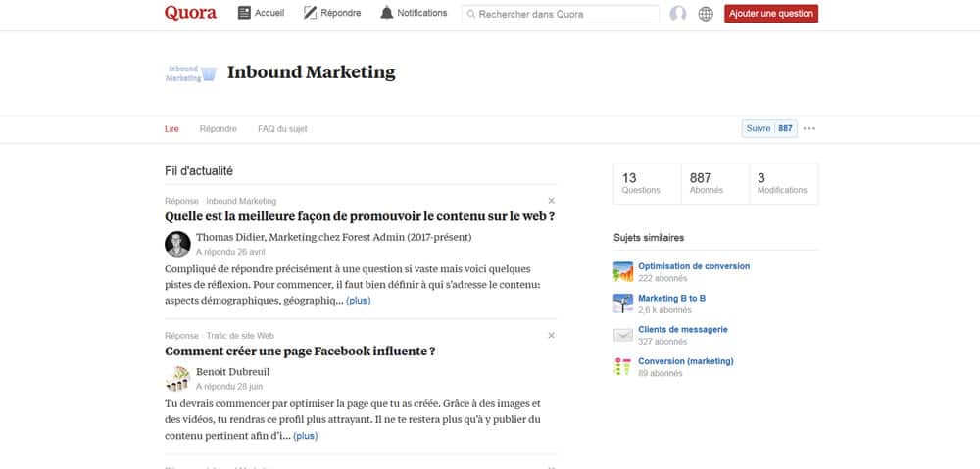Open question 'Comment créer une page Facebook influente'
980x469 pixels.
coord(300,351)
